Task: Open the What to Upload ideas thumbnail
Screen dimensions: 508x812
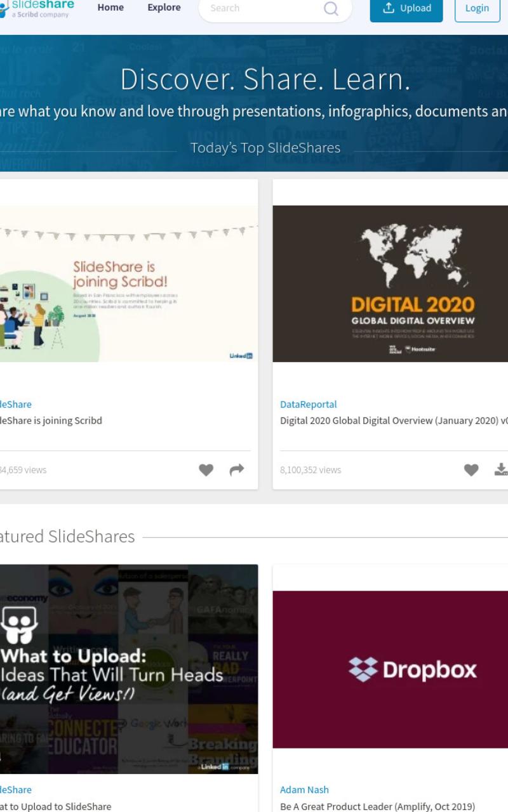Action: coord(129,669)
